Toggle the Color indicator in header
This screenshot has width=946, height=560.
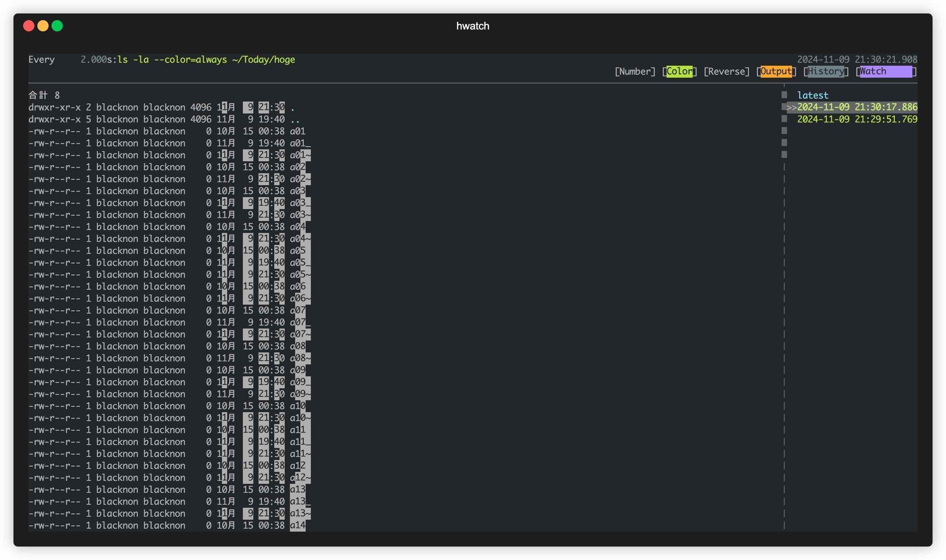coord(679,71)
